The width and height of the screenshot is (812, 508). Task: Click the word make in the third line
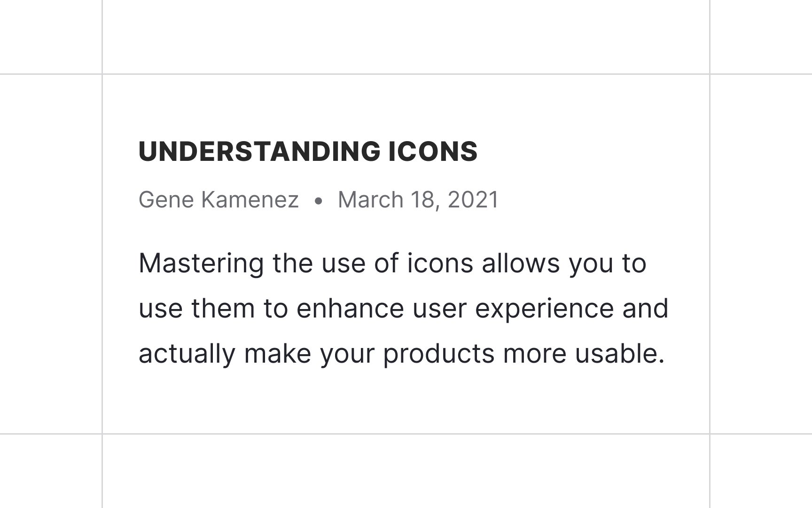click(x=278, y=354)
